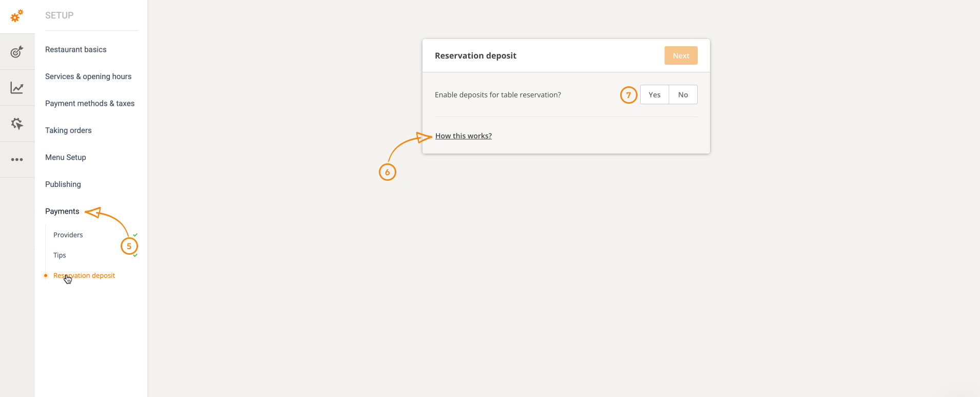Screen dimensions: 980x397
Task: Open the three-dots more options icon
Action: pyautogui.click(x=17, y=160)
